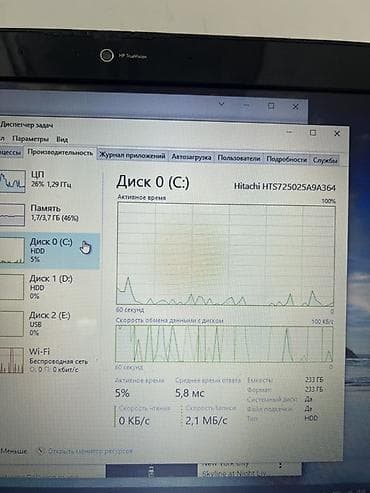Screen dimensions: 370x493
Task: Click the Меньше details toggle
Action: [13, 451]
